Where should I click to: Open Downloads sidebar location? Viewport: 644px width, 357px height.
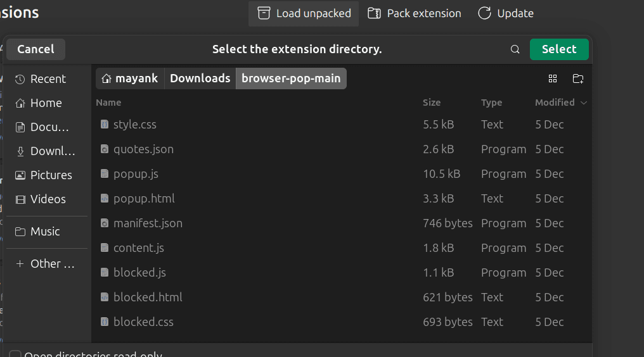[x=47, y=151]
